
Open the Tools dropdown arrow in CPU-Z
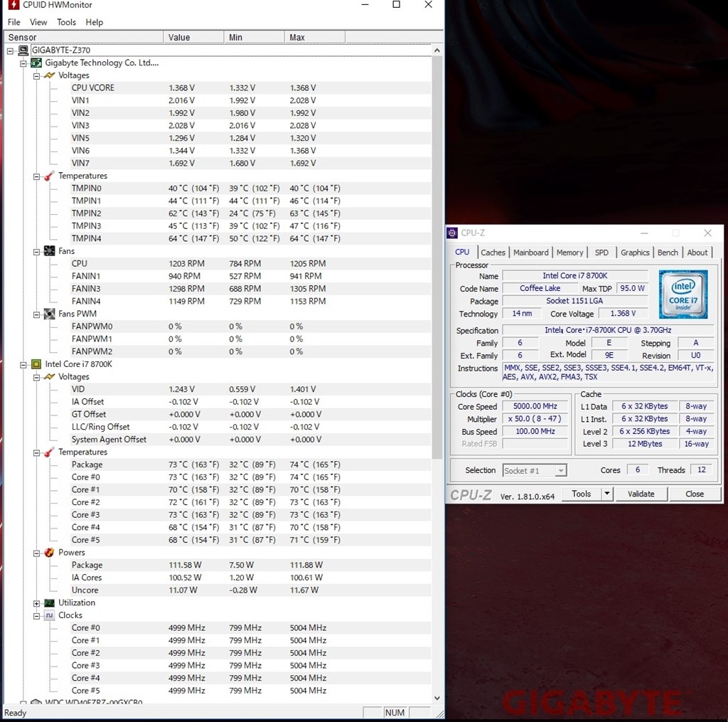tap(607, 494)
